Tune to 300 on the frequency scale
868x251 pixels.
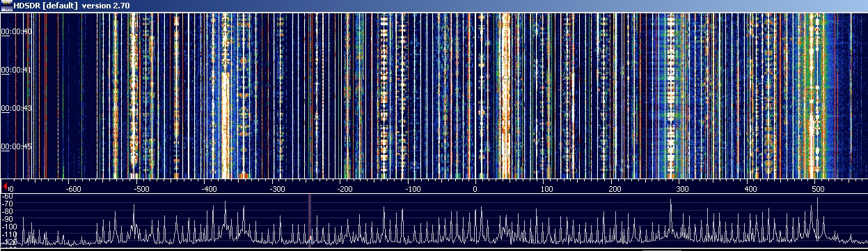(x=682, y=188)
